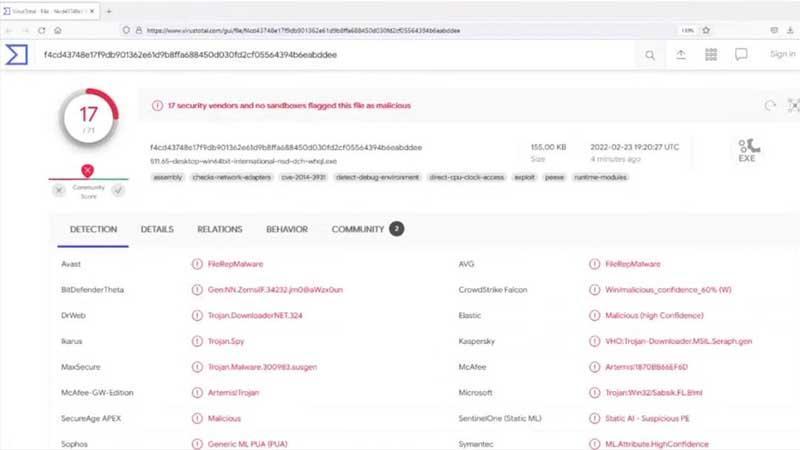Image resolution: width=800 pixels, height=450 pixels.
Task: Click the Avast FileRepMalware result
Action: 235,264
